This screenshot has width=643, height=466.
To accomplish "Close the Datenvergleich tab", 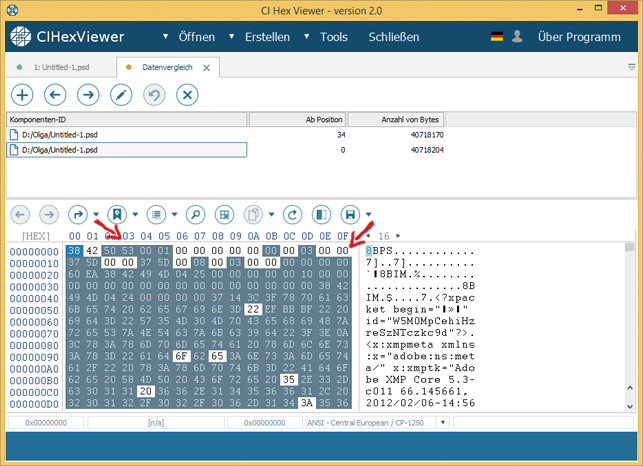I will pyautogui.click(x=207, y=68).
